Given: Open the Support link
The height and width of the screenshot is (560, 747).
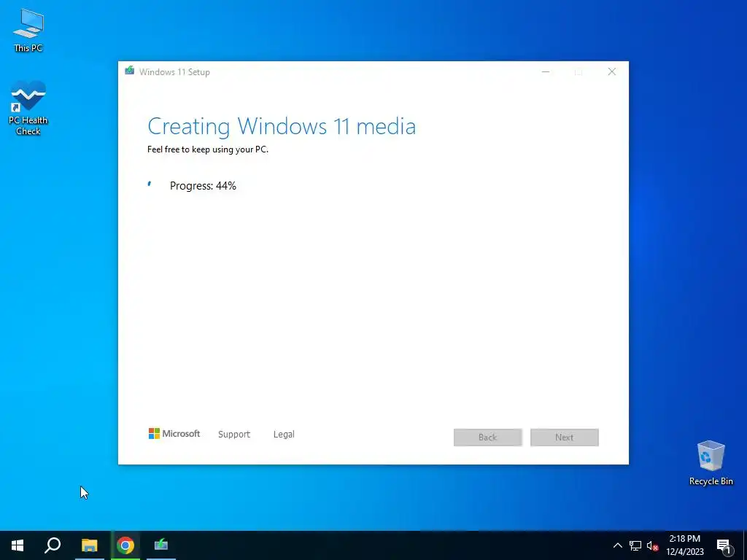Looking at the screenshot, I should [234, 435].
